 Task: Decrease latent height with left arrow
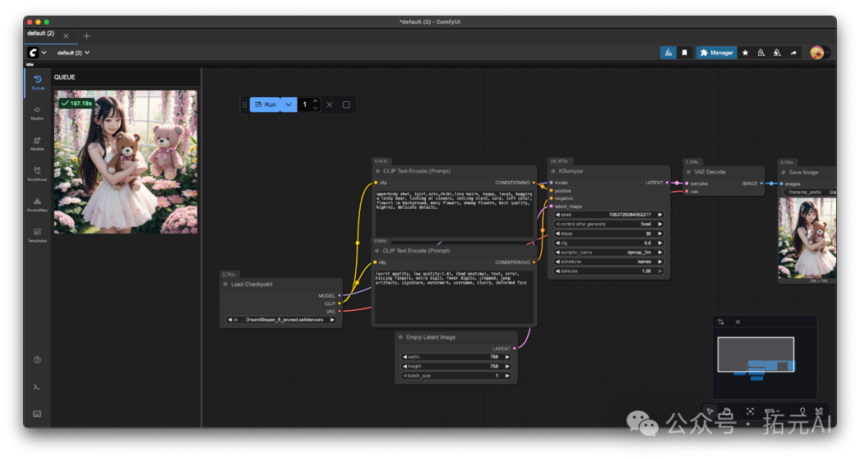(x=405, y=366)
